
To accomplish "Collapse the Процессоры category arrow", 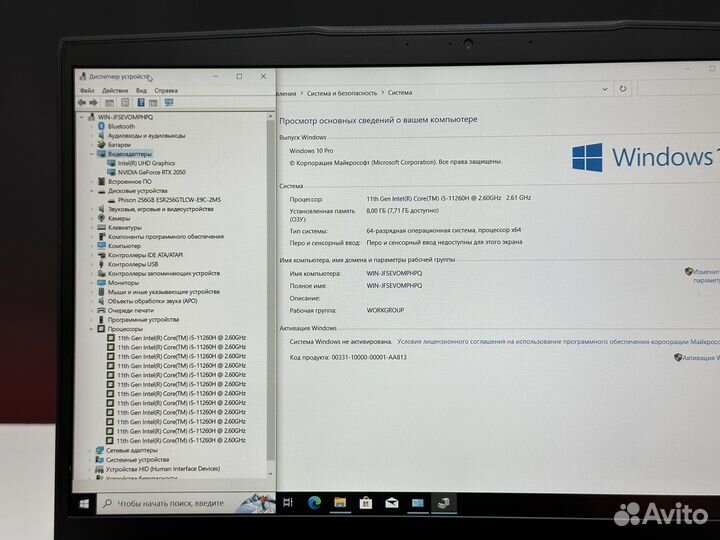I will pyautogui.click(x=92, y=329).
